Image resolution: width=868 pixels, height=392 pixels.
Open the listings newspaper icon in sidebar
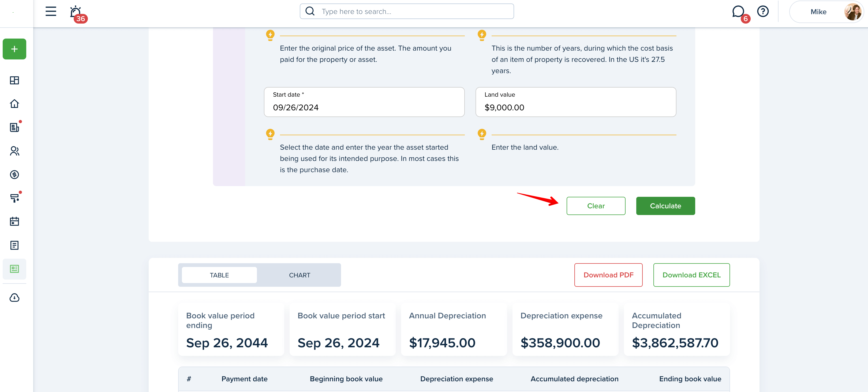pyautogui.click(x=14, y=127)
